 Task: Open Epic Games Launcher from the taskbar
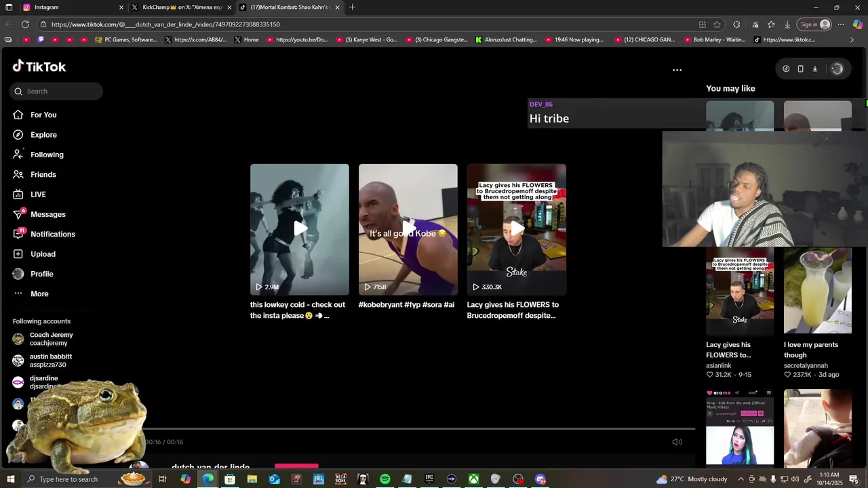[x=429, y=479]
